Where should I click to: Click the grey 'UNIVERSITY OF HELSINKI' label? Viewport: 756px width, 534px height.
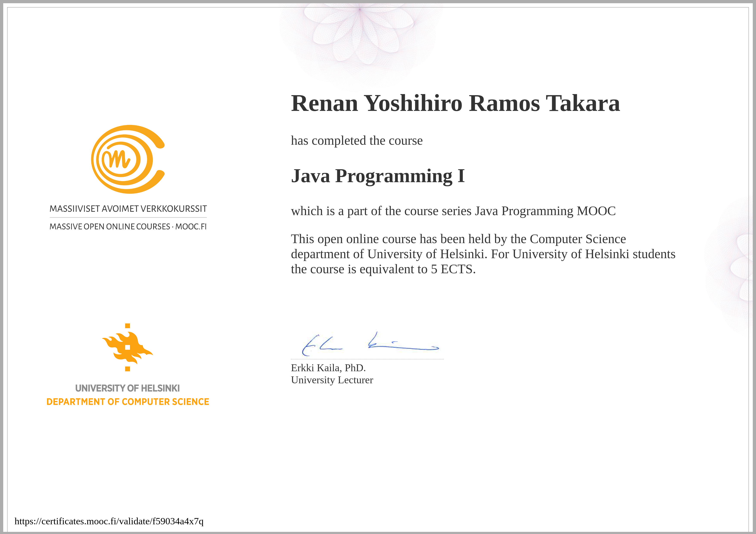127,388
